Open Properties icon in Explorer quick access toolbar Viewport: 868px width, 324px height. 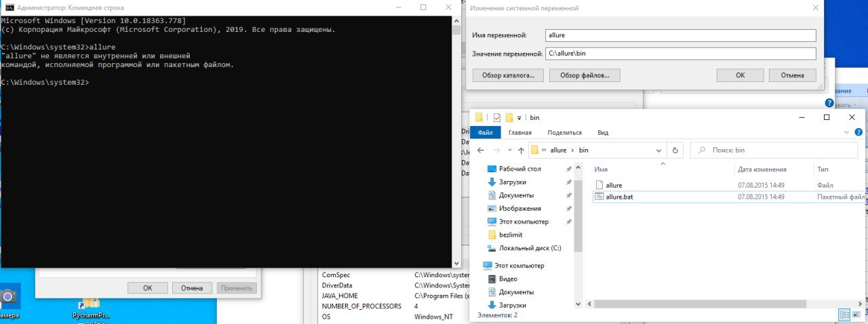[496, 117]
